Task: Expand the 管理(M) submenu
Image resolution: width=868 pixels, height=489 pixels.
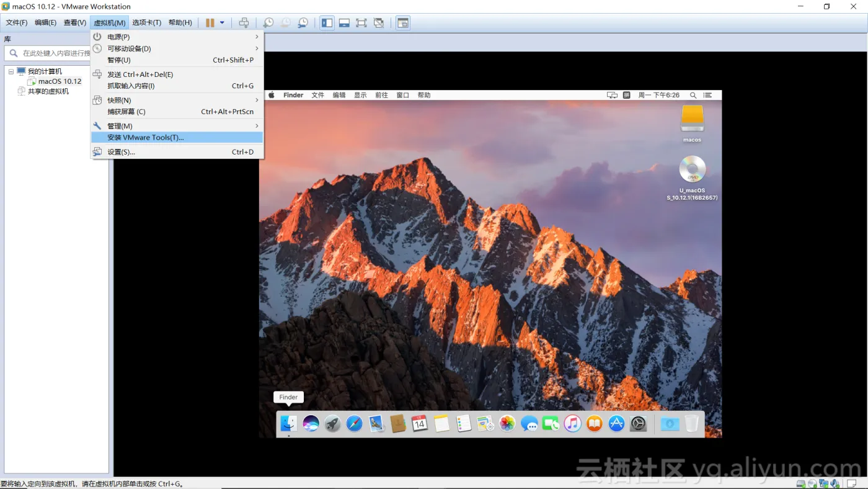Action: click(x=177, y=126)
